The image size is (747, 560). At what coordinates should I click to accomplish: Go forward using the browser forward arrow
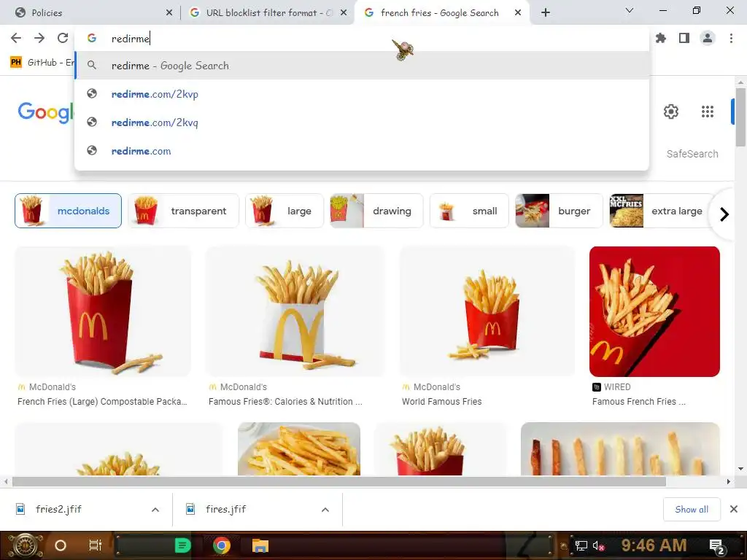(x=39, y=38)
